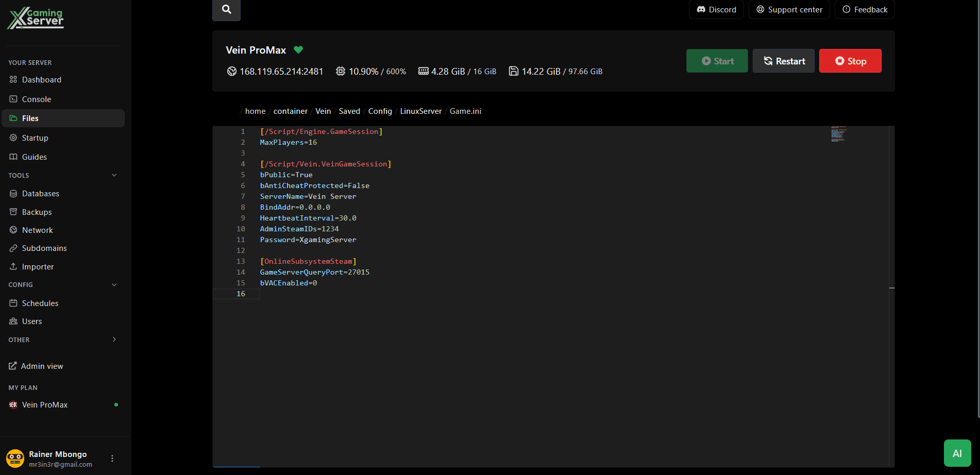Open the file search magnifier icon
Image resolution: width=980 pixels, height=475 pixels.
pos(226,9)
